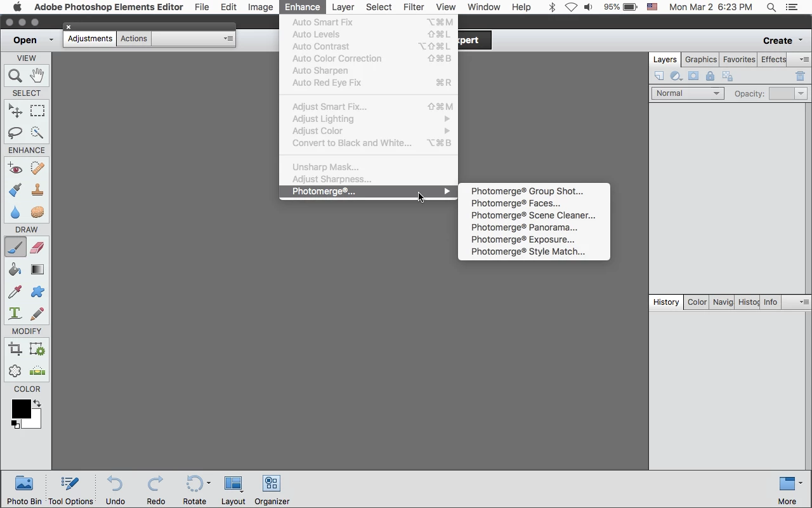The height and width of the screenshot is (508, 812).
Task: Open the Layout options
Action: (x=233, y=490)
